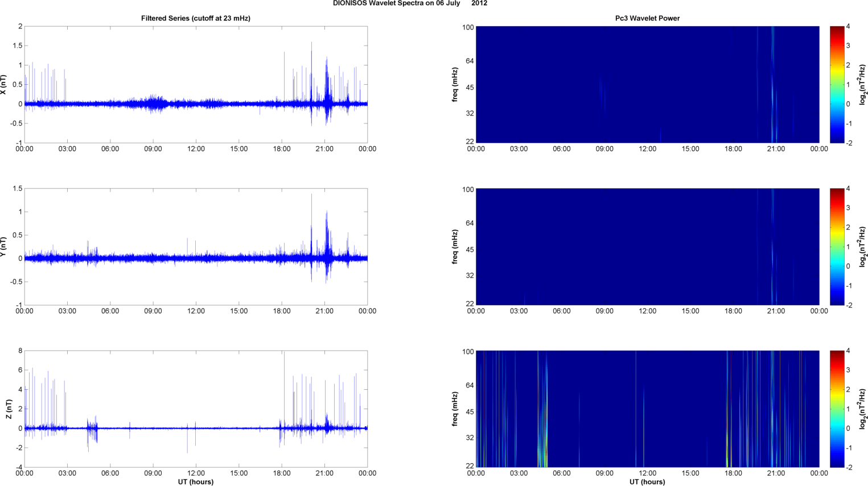The width and height of the screenshot is (868, 486).
Task: Click the log2(nT²/Hz) label on top colorbar
Action: (863, 84)
